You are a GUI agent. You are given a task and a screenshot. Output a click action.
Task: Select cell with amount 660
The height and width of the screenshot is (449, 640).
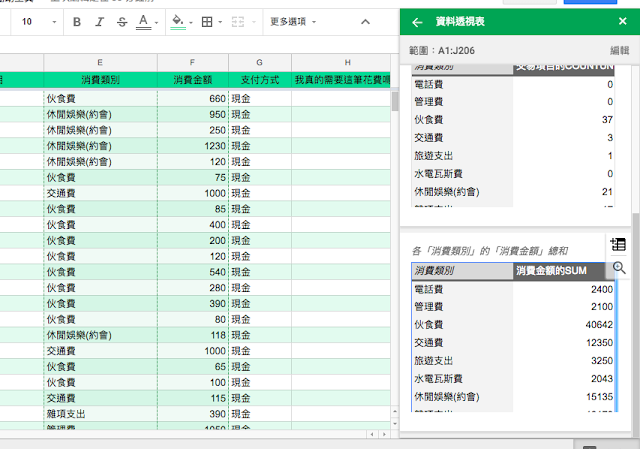point(193,98)
